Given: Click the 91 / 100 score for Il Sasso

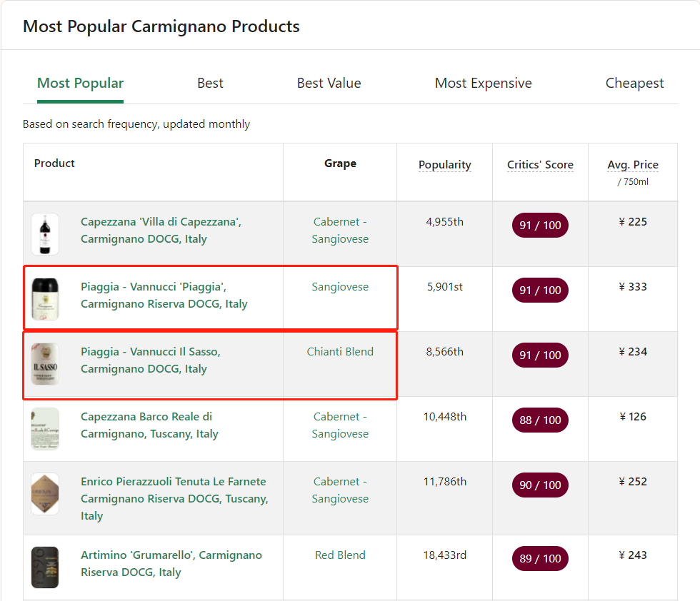Looking at the screenshot, I should (x=540, y=355).
